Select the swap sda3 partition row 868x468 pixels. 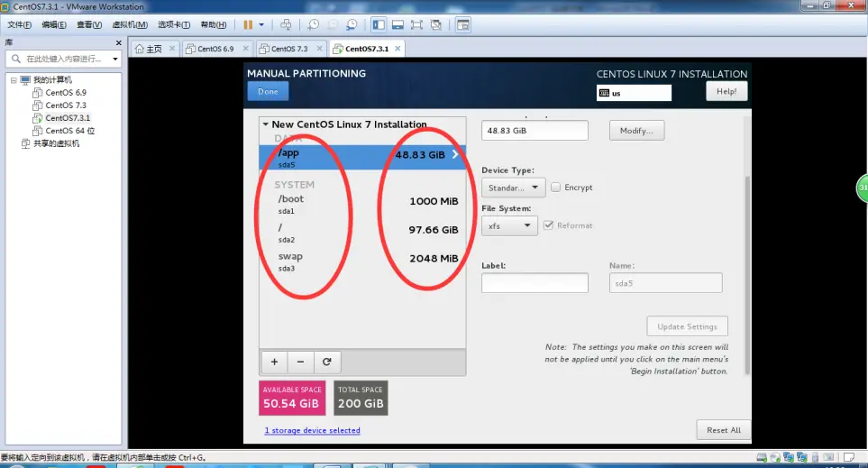[x=362, y=262]
